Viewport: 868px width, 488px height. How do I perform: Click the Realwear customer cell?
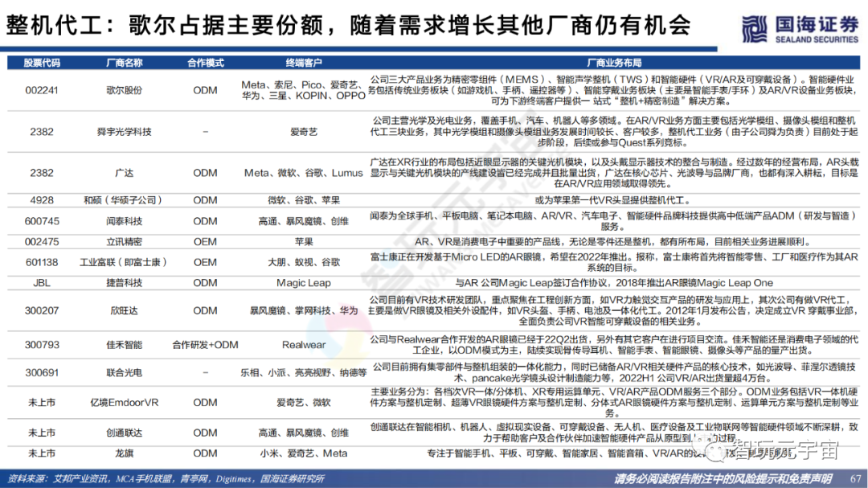(x=304, y=345)
